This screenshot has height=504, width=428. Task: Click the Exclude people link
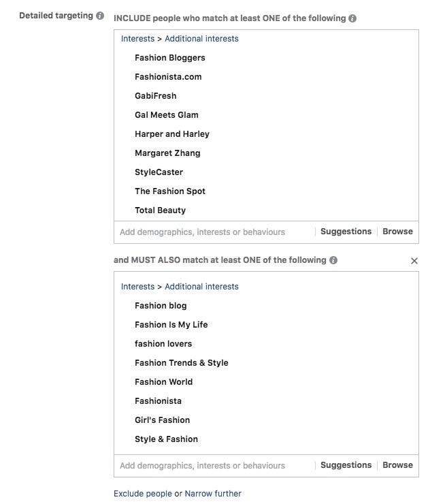[x=143, y=494]
